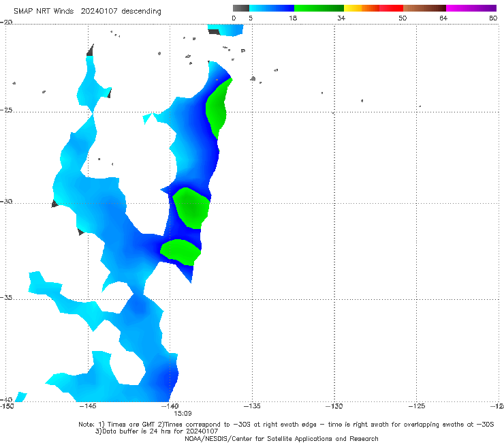Click the longitude axis label "-130"

click(x=334, y=406)
